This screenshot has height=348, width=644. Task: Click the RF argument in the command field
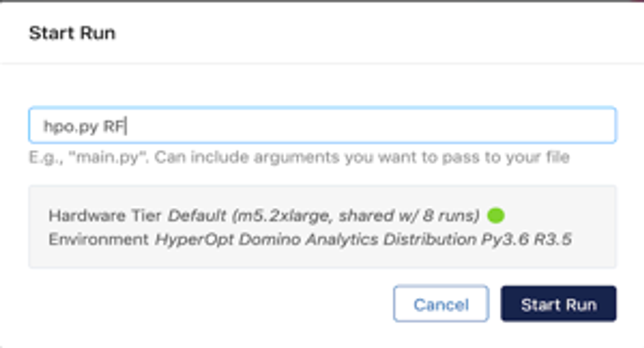tap(114, 125)
